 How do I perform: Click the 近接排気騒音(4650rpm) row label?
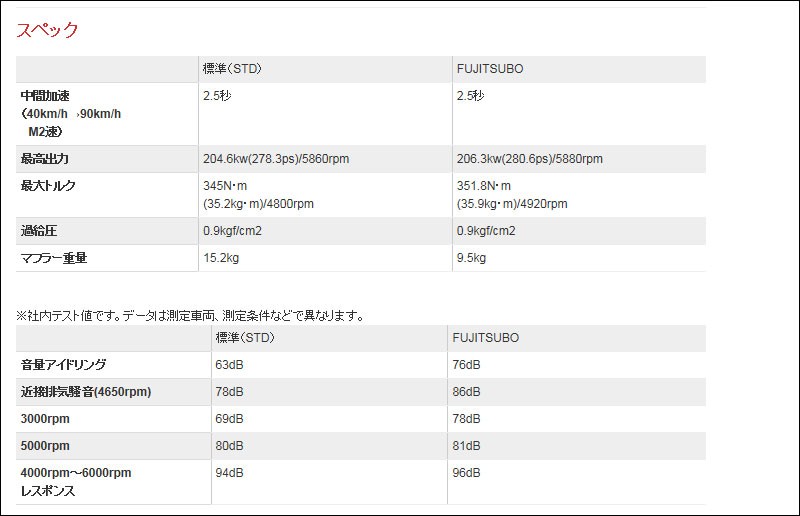86,392
